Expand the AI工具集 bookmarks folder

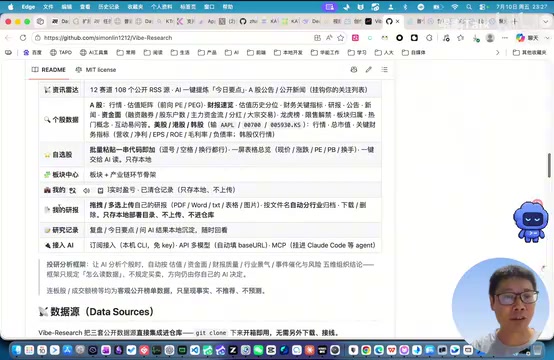click(x=94, y=53)
